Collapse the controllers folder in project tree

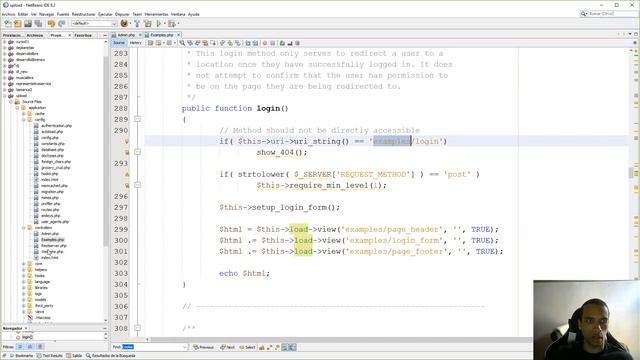coord(24,227)
